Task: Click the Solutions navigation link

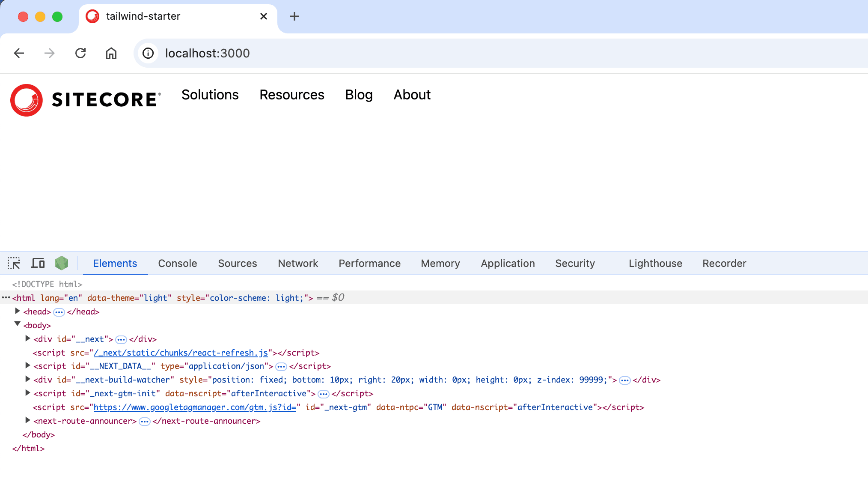Action: (x=210, y=95)
